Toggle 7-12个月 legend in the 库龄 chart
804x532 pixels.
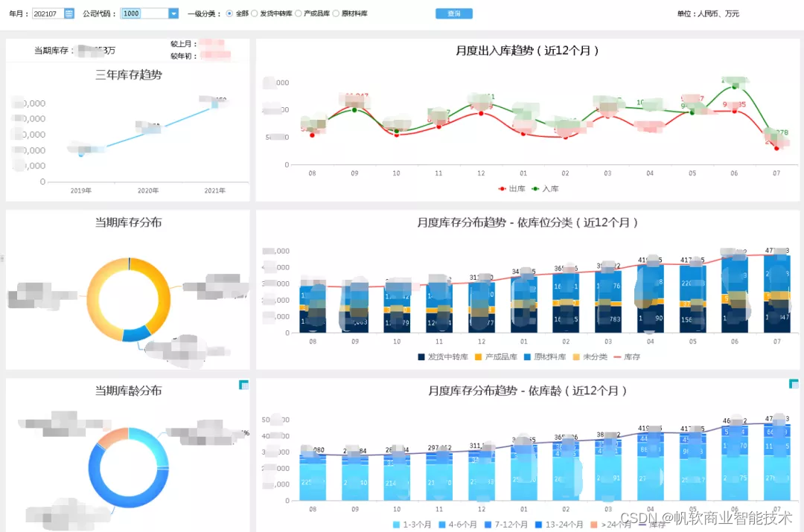505,525
